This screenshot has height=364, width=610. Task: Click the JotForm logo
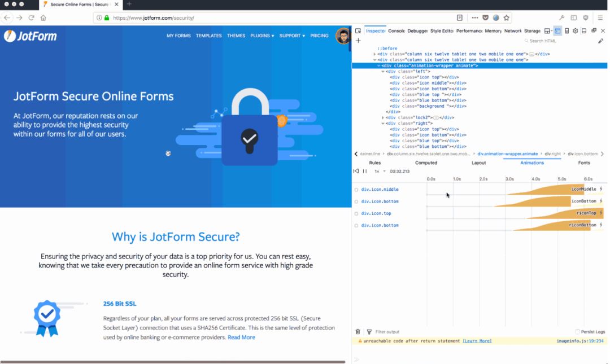(30, 36)
